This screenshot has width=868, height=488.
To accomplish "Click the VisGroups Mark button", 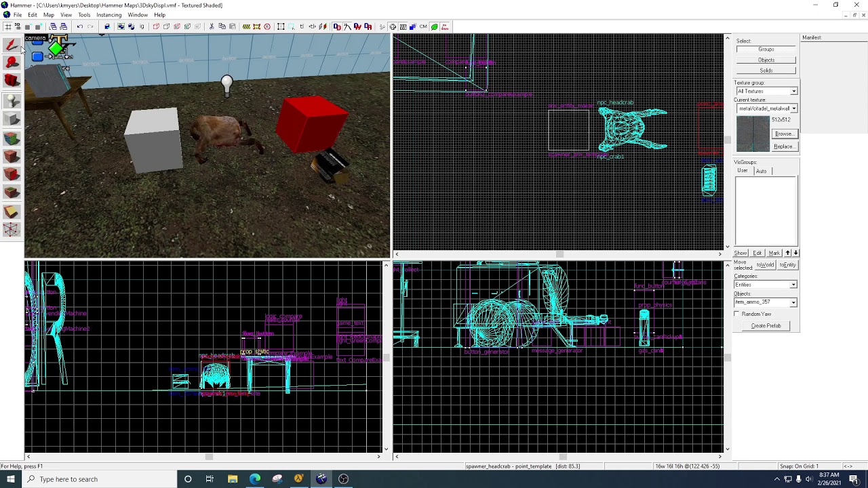I will coord(774,253).
